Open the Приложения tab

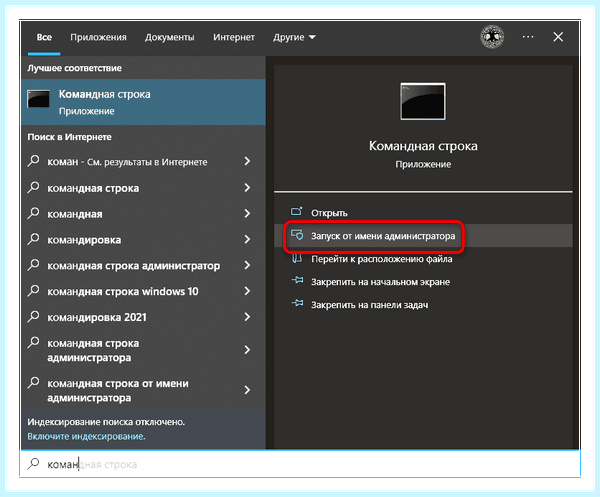(x=98, y=37)
